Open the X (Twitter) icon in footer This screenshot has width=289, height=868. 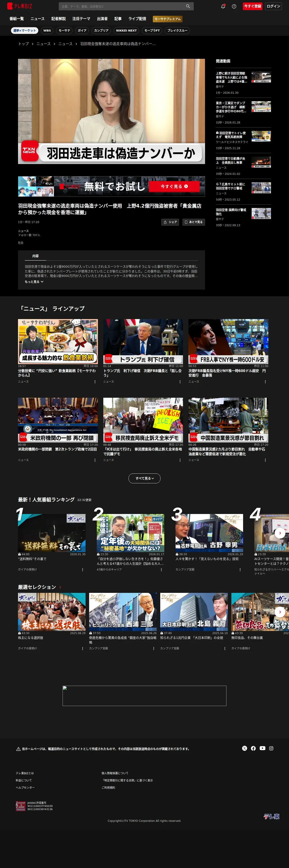(x=245, y=748)
